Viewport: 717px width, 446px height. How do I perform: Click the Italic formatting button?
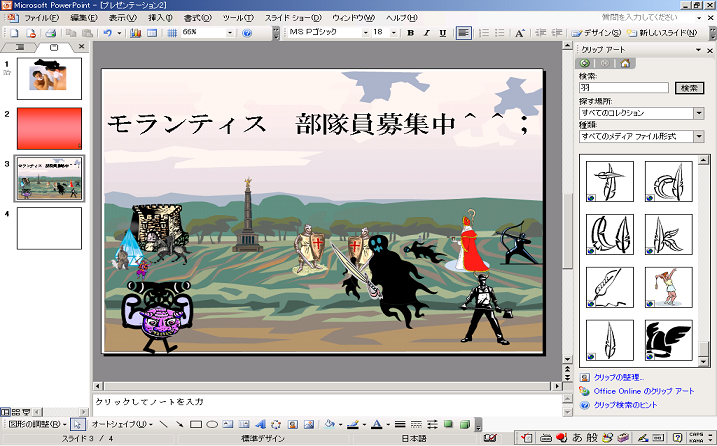pyautogui.click(x=427, y=33)
